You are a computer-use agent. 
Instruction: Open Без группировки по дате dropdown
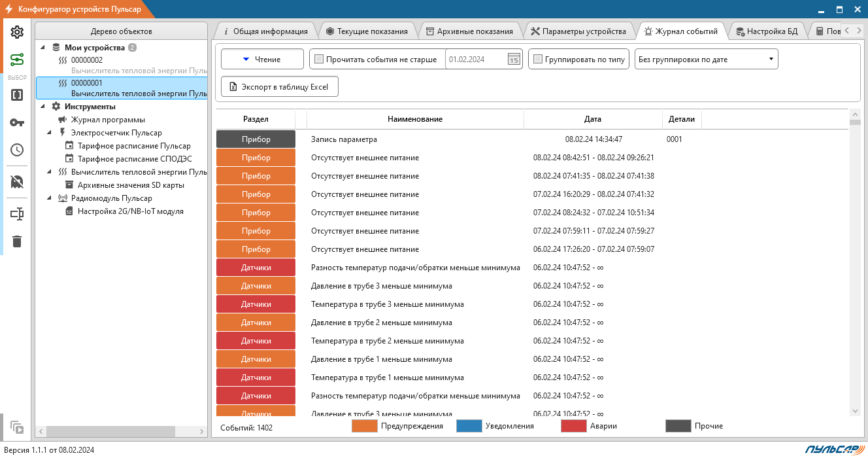706,60
